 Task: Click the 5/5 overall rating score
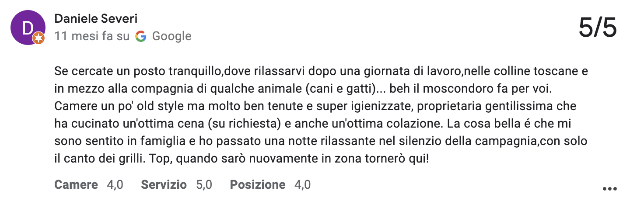598,28
